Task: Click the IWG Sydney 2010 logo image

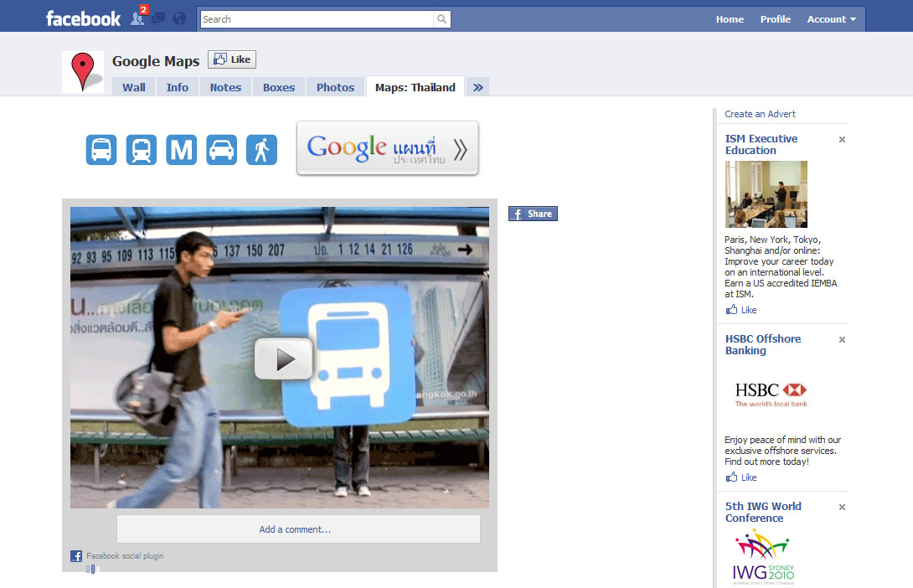Action: (x=763, y=556)
